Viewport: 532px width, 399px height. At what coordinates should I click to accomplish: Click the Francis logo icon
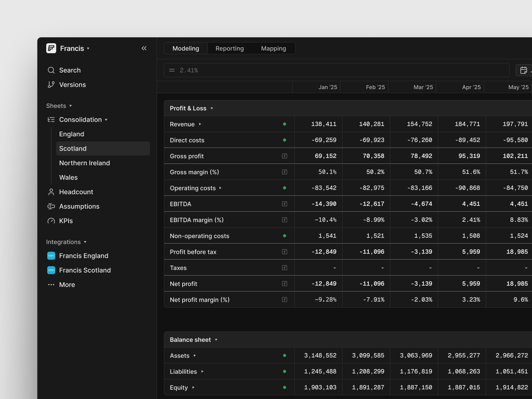(51, 48)
